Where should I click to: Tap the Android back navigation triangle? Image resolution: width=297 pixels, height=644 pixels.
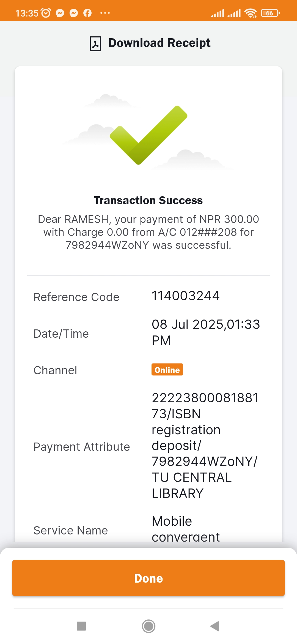tap(215, 626)
